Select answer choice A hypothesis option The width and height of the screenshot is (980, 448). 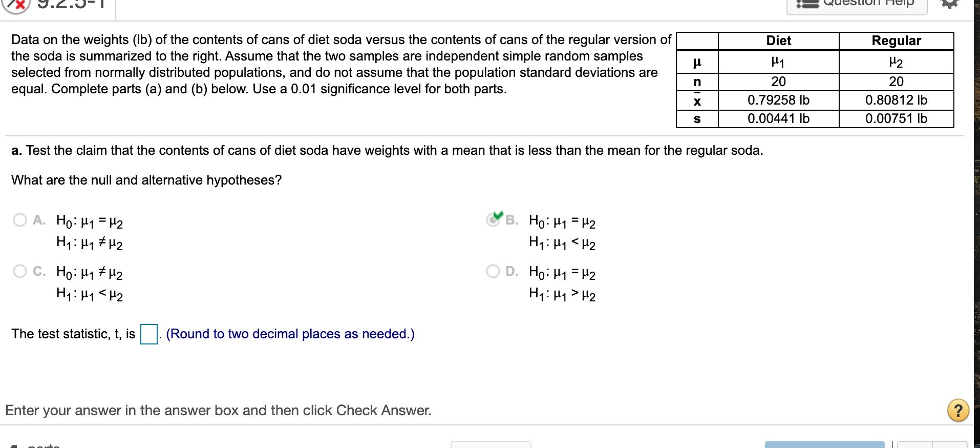(20, 219)
